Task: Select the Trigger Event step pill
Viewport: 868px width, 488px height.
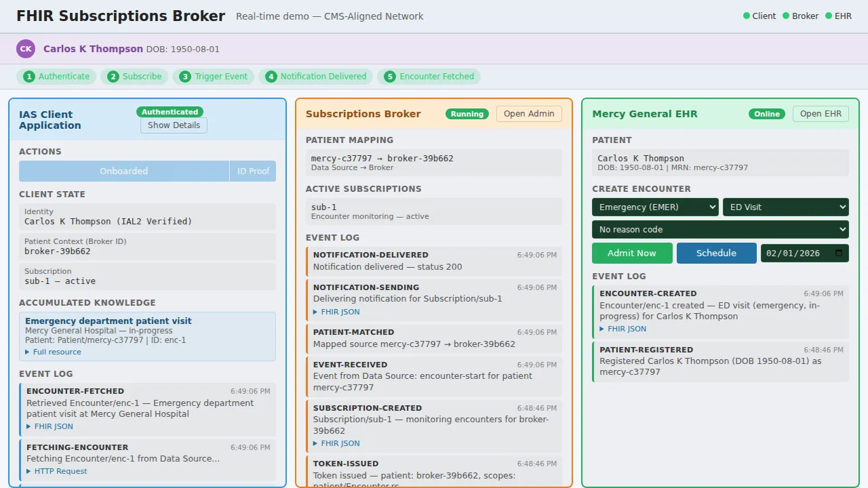Action: [x=214, y=77]
